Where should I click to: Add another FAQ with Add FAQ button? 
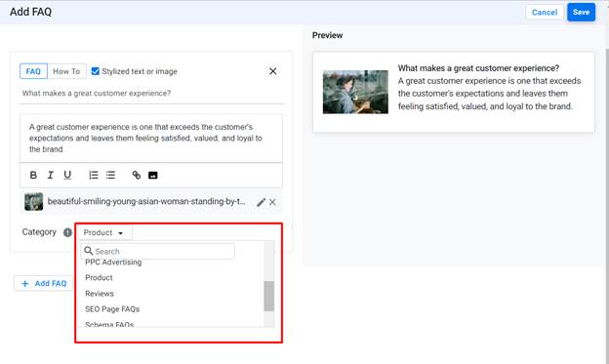click(44, 284)
